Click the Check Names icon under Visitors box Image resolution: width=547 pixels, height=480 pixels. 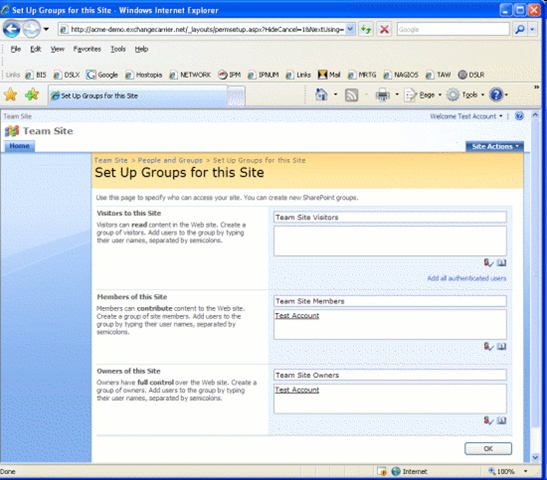(x=488, y=263)
